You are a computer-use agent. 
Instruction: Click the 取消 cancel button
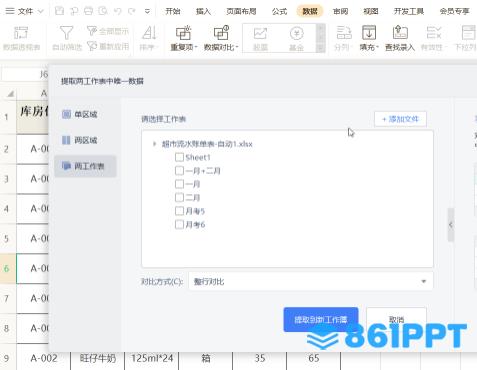396,319
